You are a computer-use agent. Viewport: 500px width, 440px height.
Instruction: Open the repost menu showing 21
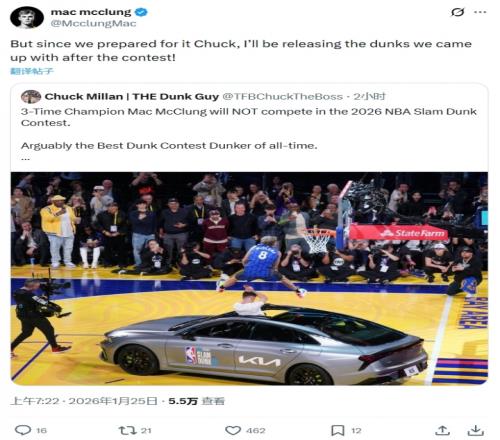click(135, 430)
